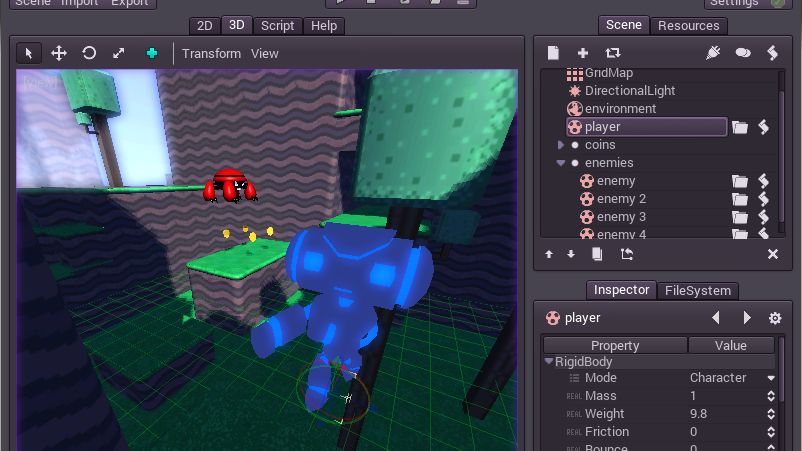The image size is (802, 451).
Task: Click the Mass value field
Action: pos(725,396)
